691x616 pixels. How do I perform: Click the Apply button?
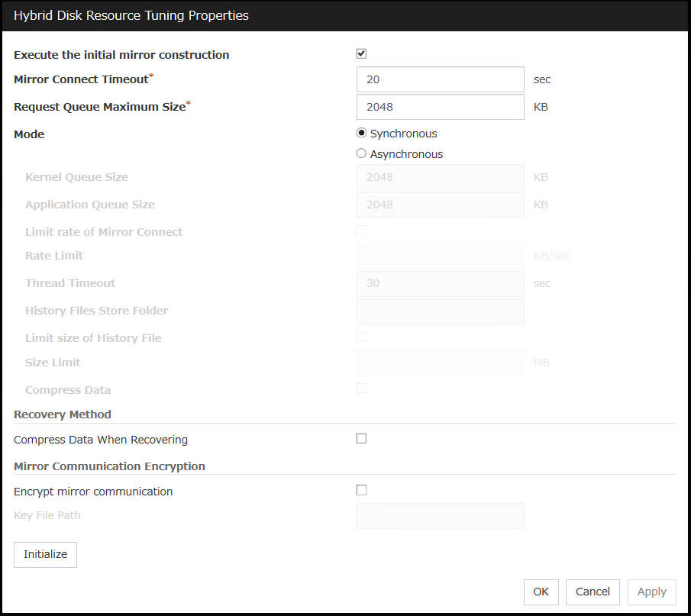pos(651,592)
